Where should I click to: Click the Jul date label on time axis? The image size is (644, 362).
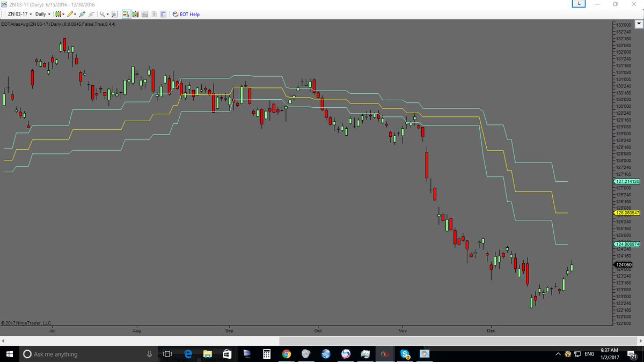click(53, 330)
